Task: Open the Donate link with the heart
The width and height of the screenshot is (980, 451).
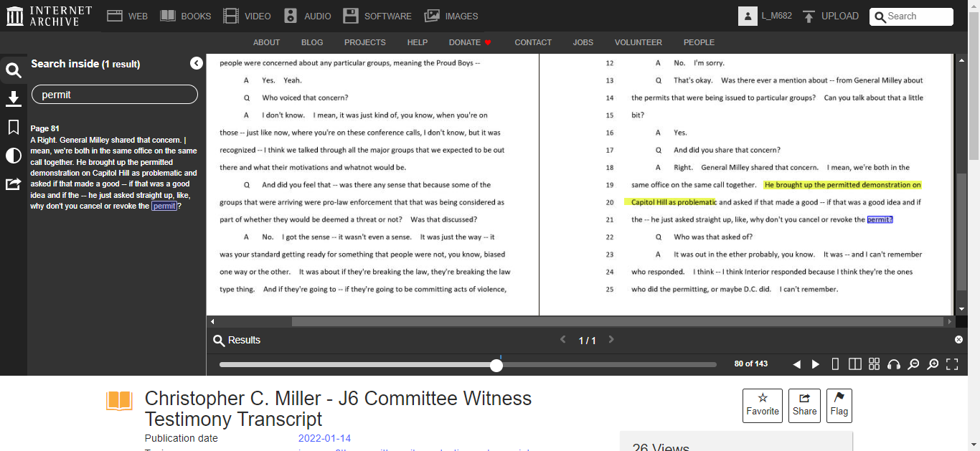Action: pyautogui.click(x=470, y=42)
